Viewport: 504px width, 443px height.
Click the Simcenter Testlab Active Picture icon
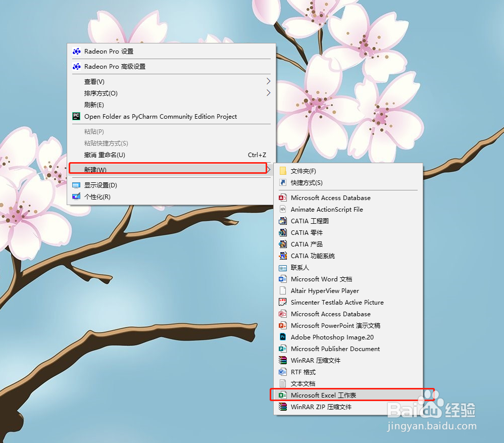tap(283, 302)
